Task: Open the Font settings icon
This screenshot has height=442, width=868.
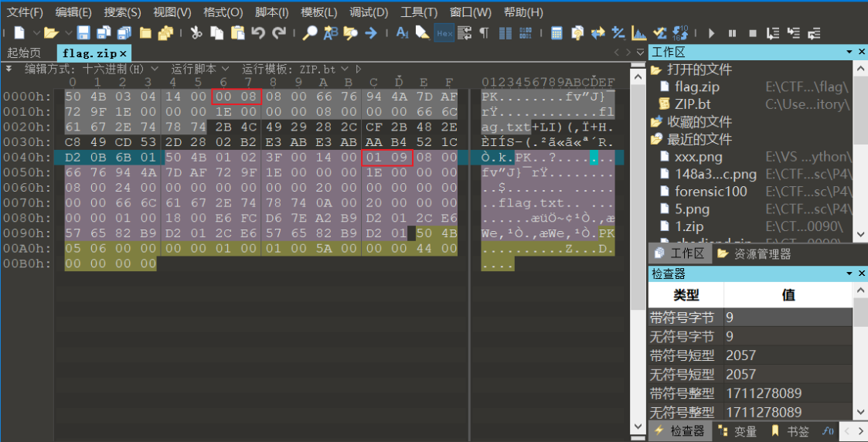Action: (402, 33)
